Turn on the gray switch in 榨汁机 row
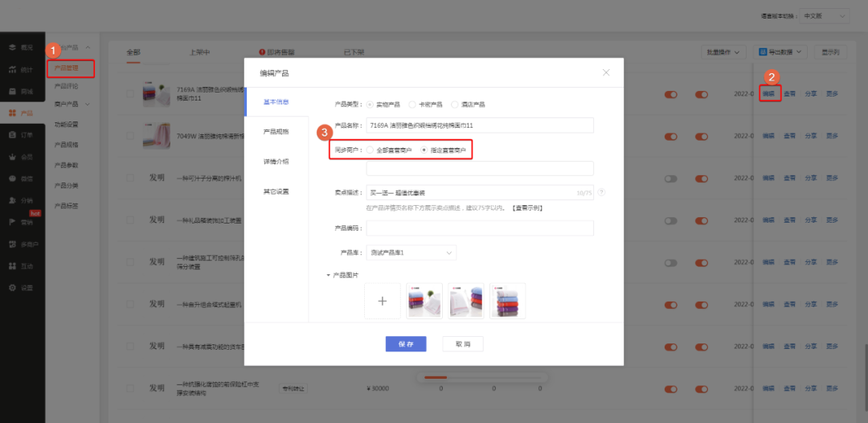This screenshot has height=423, width=868. click(x=671, y=179)
